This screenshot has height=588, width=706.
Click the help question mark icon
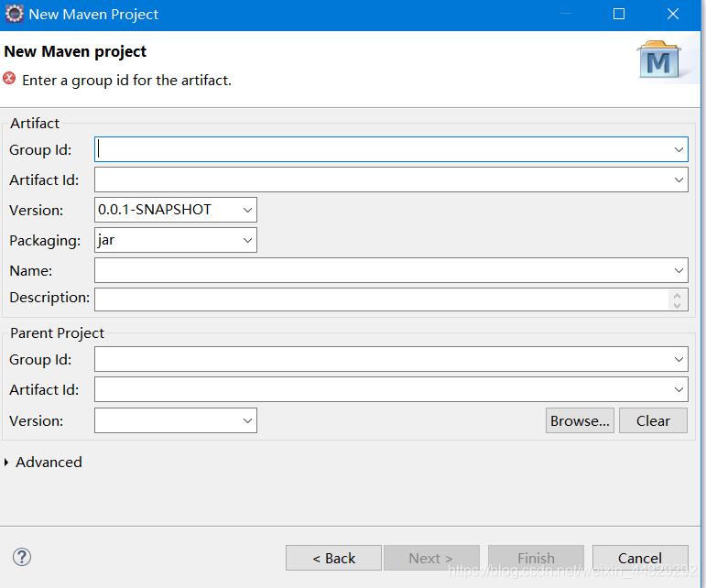click(22, 557)
